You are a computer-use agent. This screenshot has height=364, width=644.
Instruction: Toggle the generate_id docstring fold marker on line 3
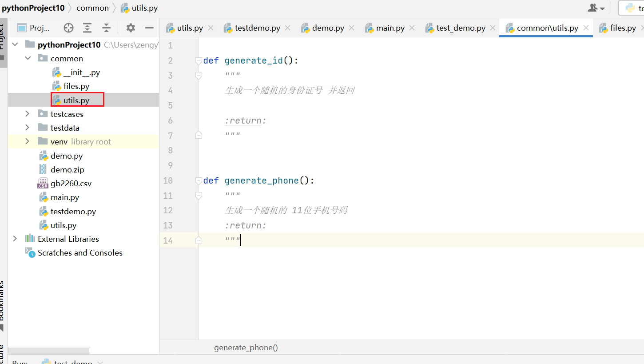pyautogui.click(x=199, y=76)
